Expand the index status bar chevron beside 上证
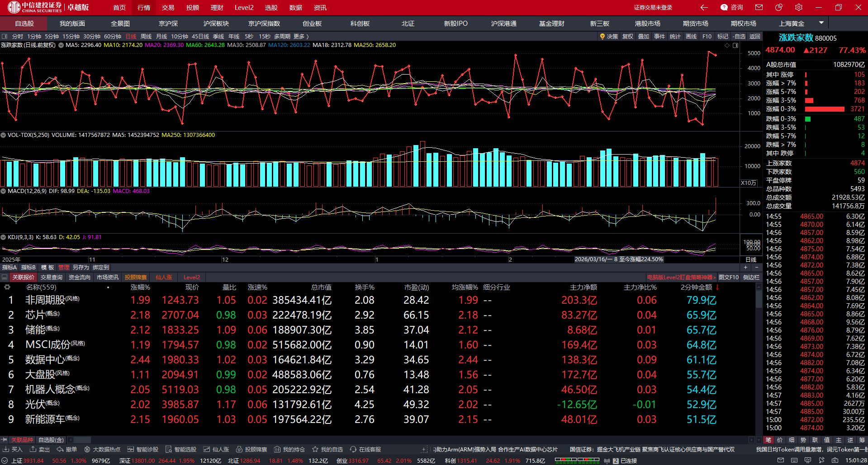Screen dimensions: 868x465 (5, 460)
